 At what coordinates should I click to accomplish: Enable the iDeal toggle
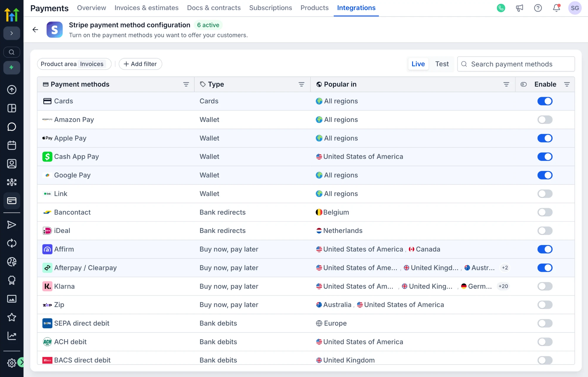pyautogui.click(x=545, y=231)
